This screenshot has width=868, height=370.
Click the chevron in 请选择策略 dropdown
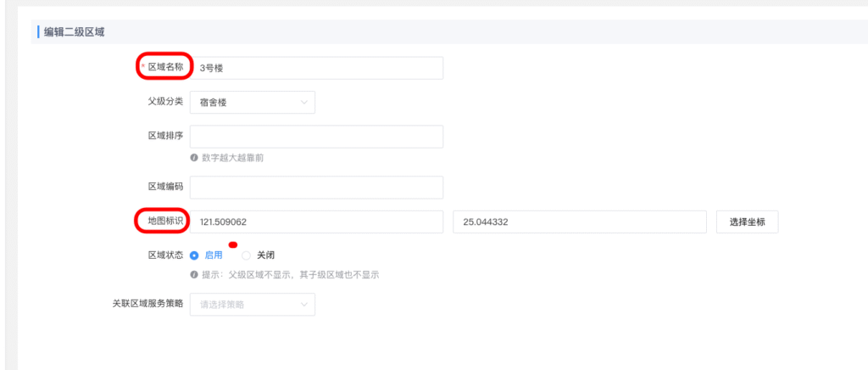coord(303,305)
